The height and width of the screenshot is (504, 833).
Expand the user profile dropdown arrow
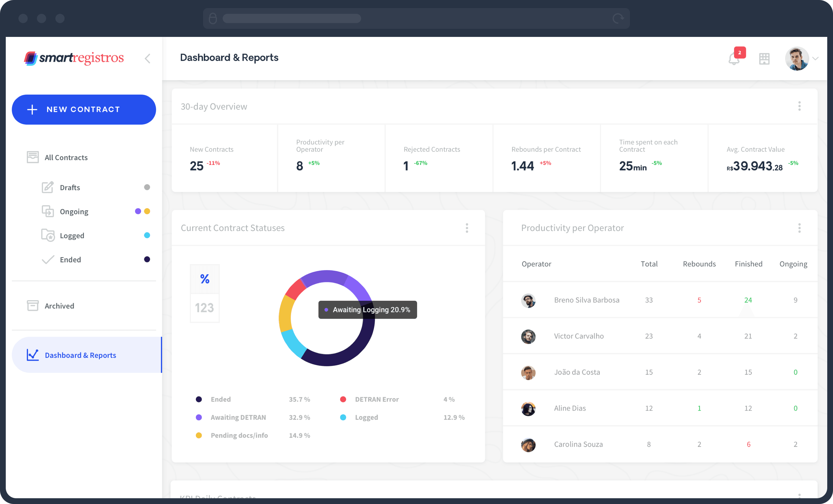click(815, 59)
